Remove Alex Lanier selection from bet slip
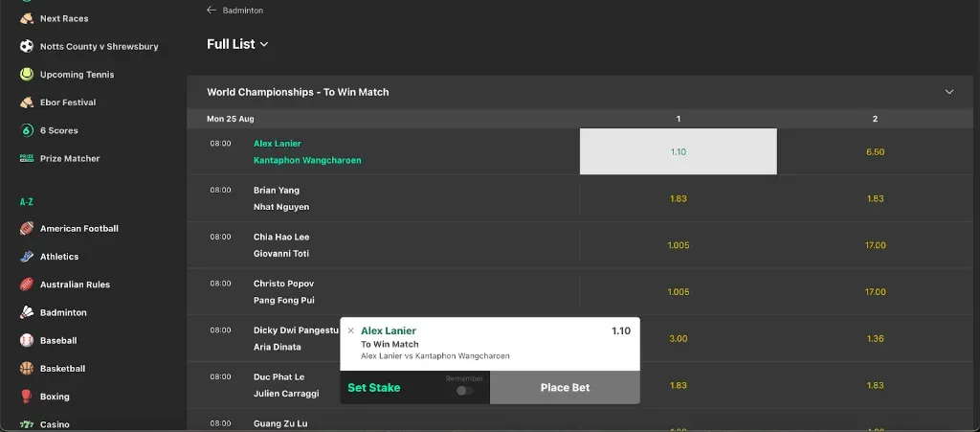Image resolution: width=980 pixels, height=432 pixels. 350,330
